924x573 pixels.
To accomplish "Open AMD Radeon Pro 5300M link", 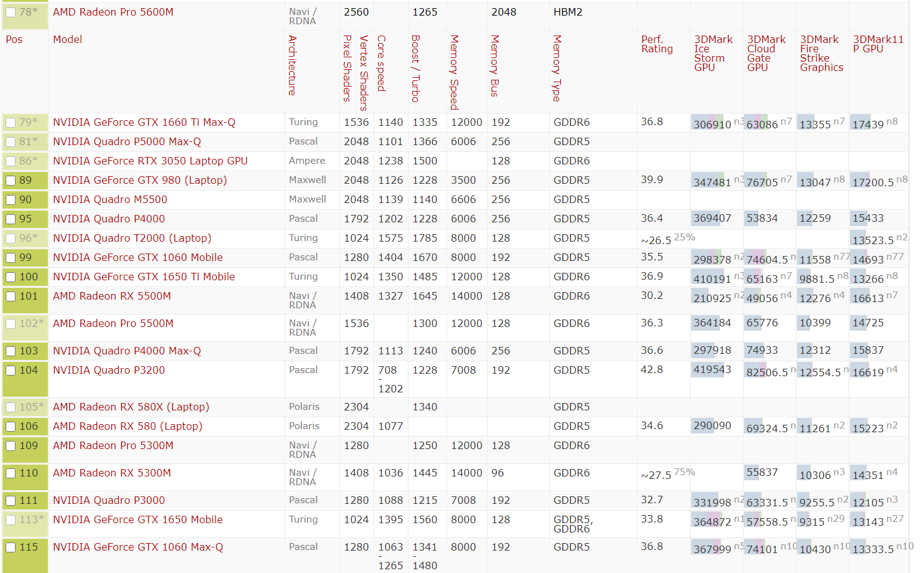I will point(113,445).
